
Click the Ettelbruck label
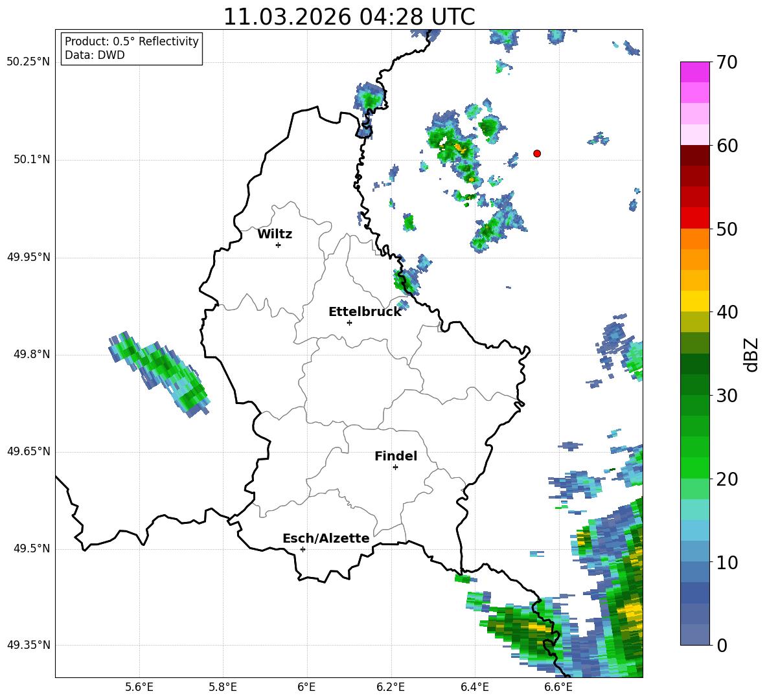pos(365,312)
